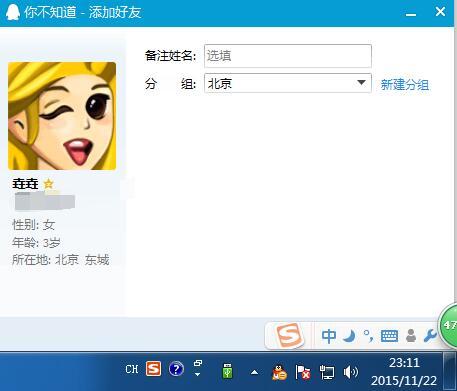This screenshot has width=457, height=391.
Task: Click the yellow star badge beside the nickname
Action: 49,184
